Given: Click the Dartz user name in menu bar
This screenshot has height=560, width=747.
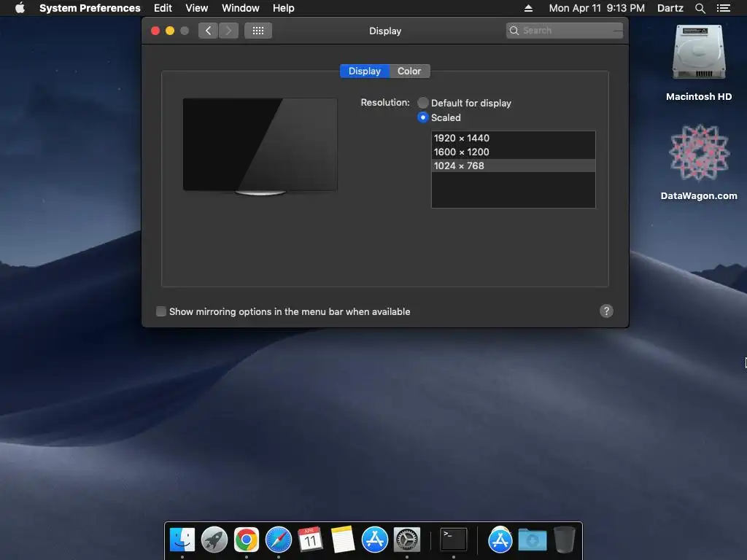Looking at the screenshot, I should 670,8.
